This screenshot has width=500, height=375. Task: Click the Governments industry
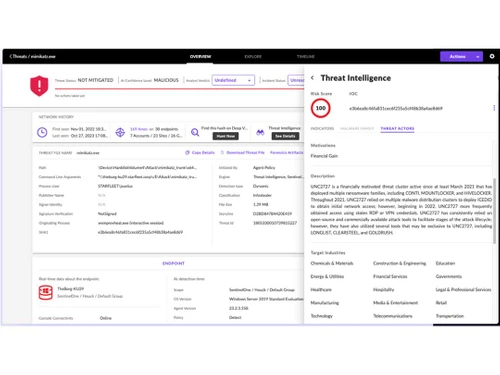(x=449, y=277)
